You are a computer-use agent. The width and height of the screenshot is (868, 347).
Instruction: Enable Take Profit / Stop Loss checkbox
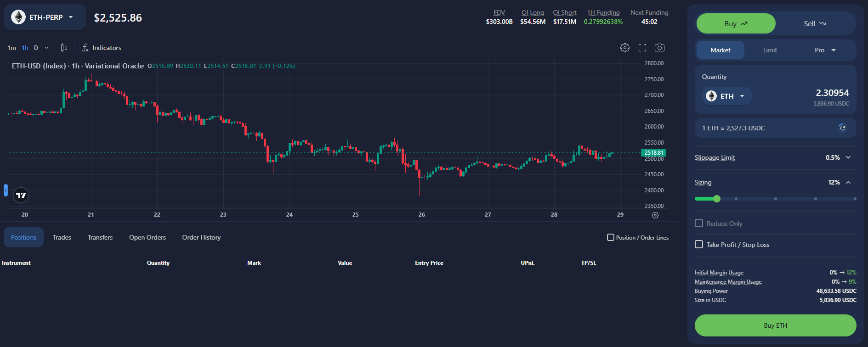coord(699,244)
